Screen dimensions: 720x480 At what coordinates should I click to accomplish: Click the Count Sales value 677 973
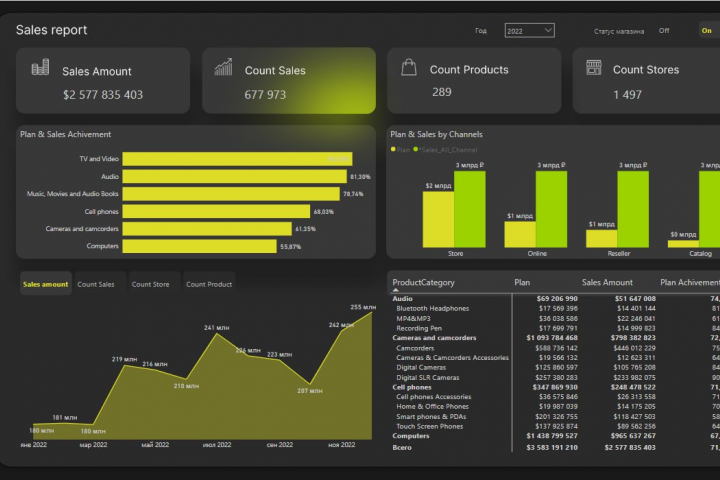[265, 95]
